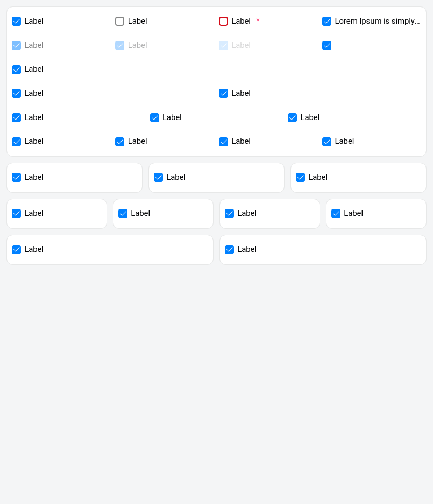Image resolution: width=433 pixels, height=504 pixels.
Task: Click the "Lorem Ipsum is simply…" label text
Action: tap(377, 21)
